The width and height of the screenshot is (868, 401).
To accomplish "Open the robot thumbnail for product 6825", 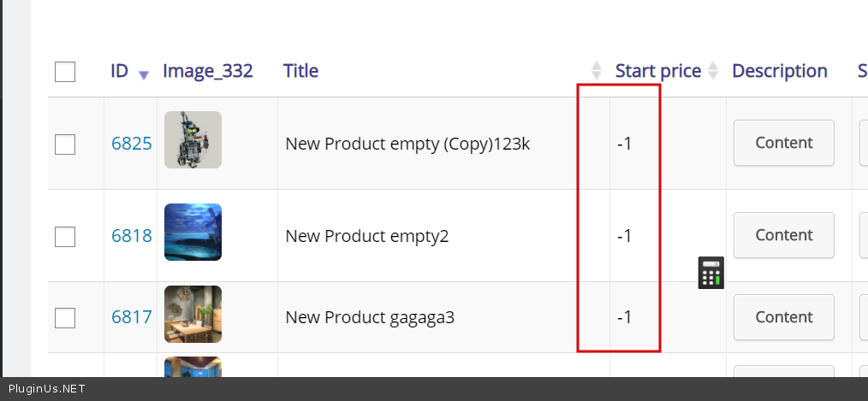I will point(193,139).
